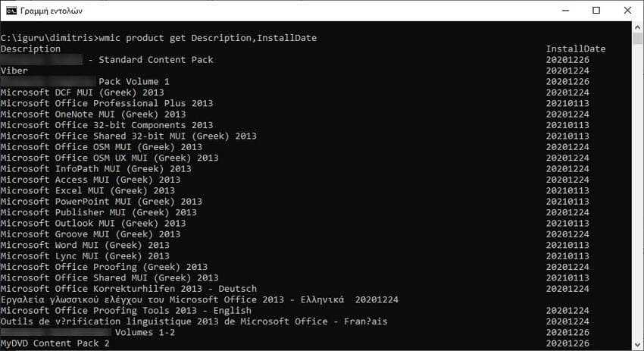Click 'MyDVD Content Pack 2' line

(55, 343)
